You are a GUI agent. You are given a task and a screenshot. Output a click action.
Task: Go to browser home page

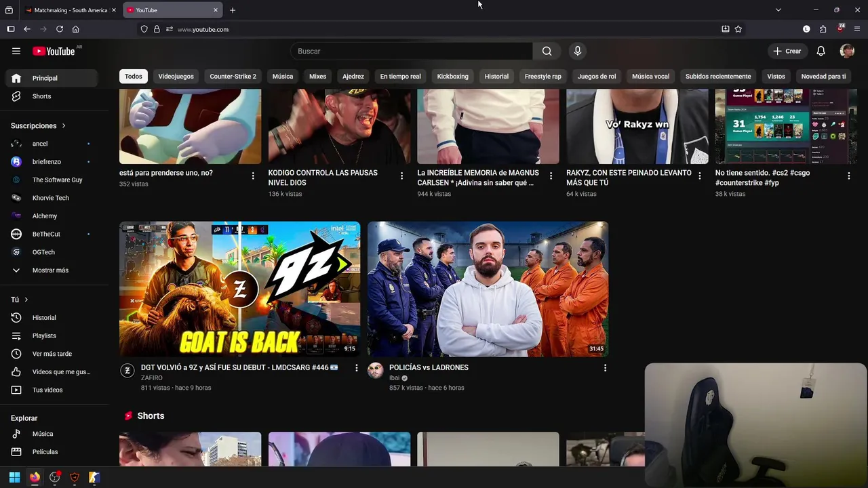[x=76, y=29]
